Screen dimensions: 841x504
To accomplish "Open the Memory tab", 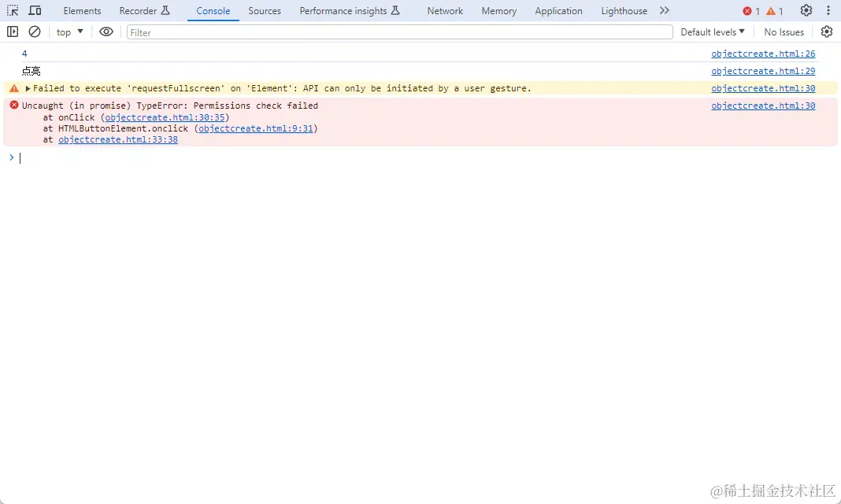I will click(x=498, y=11).
